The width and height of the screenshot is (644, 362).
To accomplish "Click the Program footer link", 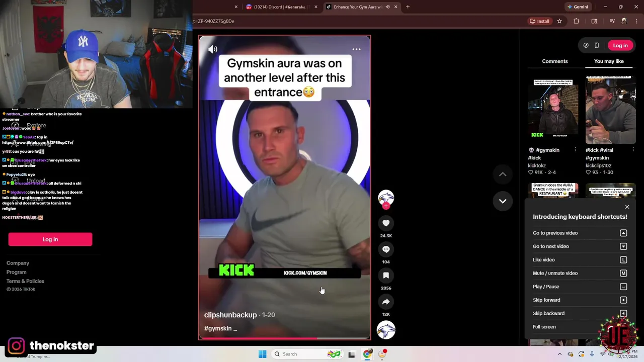I will [x=17, y=272].
